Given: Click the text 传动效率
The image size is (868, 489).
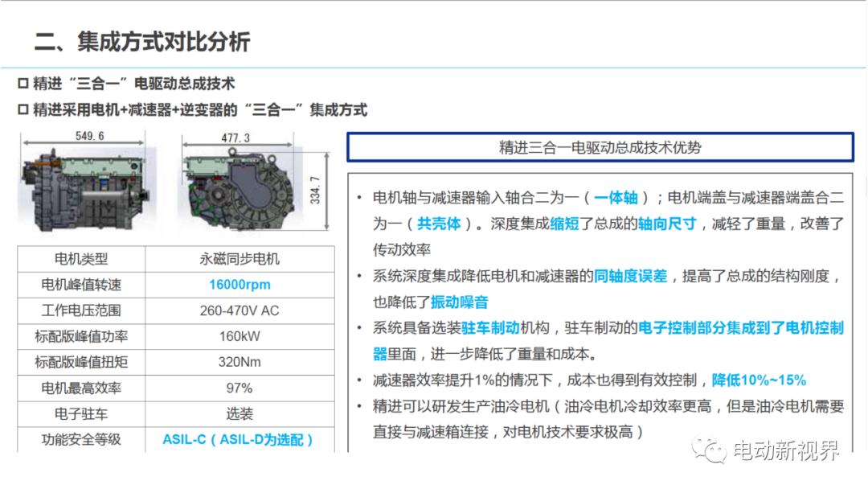Looking at the screenshot, I should point(402,250).
